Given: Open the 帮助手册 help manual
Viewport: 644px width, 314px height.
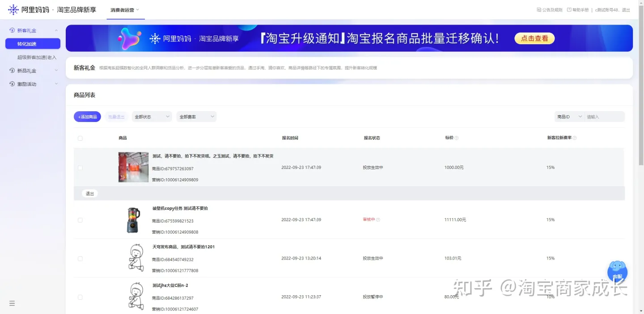Looking at the screenshot, I should pos(578,10).
